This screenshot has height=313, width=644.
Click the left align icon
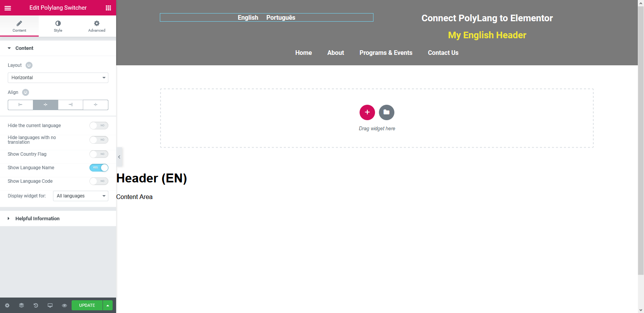21,105
